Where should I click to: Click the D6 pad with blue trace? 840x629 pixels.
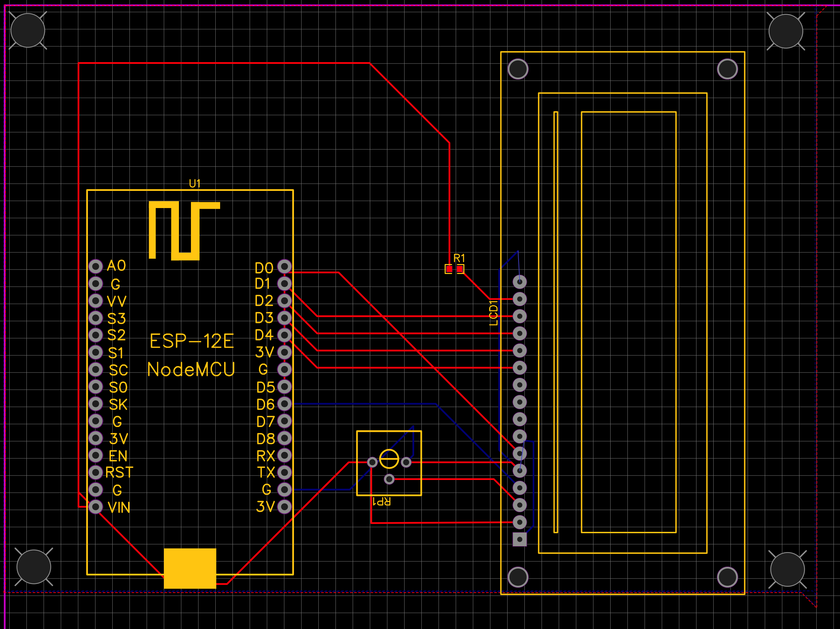point(284,404)
